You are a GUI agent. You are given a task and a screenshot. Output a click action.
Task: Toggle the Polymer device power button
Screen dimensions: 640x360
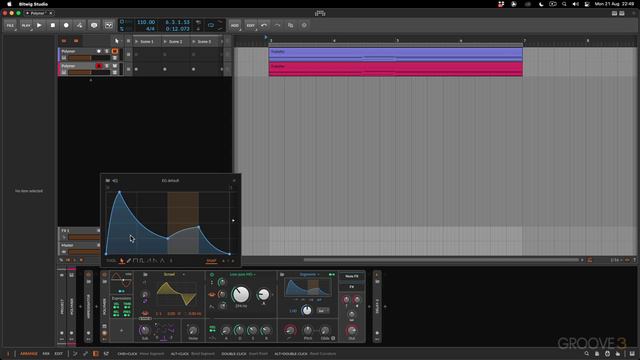[x=104, y=275]
